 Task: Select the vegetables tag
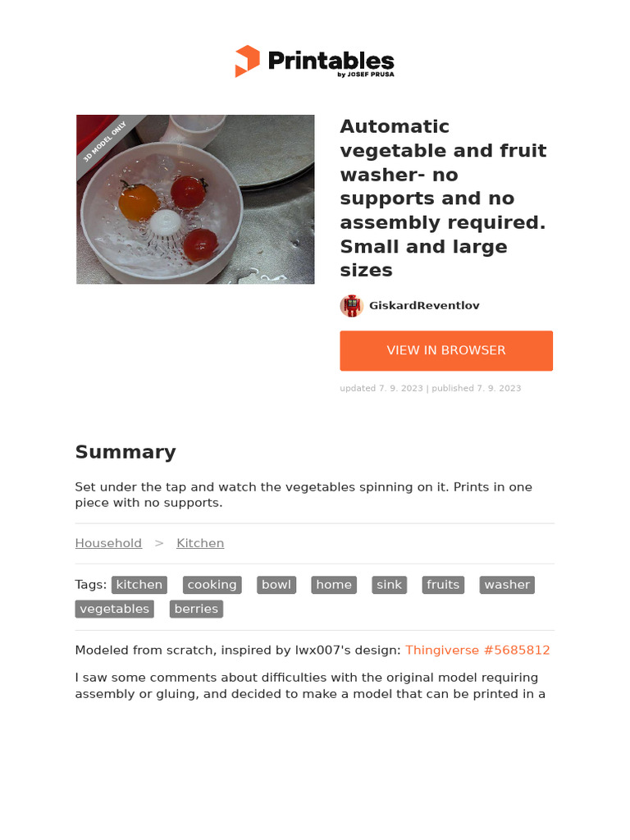tap(114, 609)
